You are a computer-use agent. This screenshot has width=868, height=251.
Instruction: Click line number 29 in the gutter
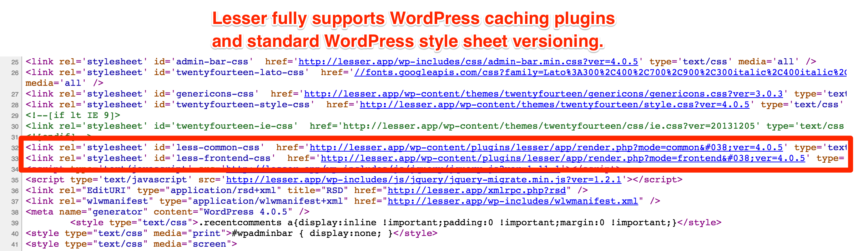point(15,116)
